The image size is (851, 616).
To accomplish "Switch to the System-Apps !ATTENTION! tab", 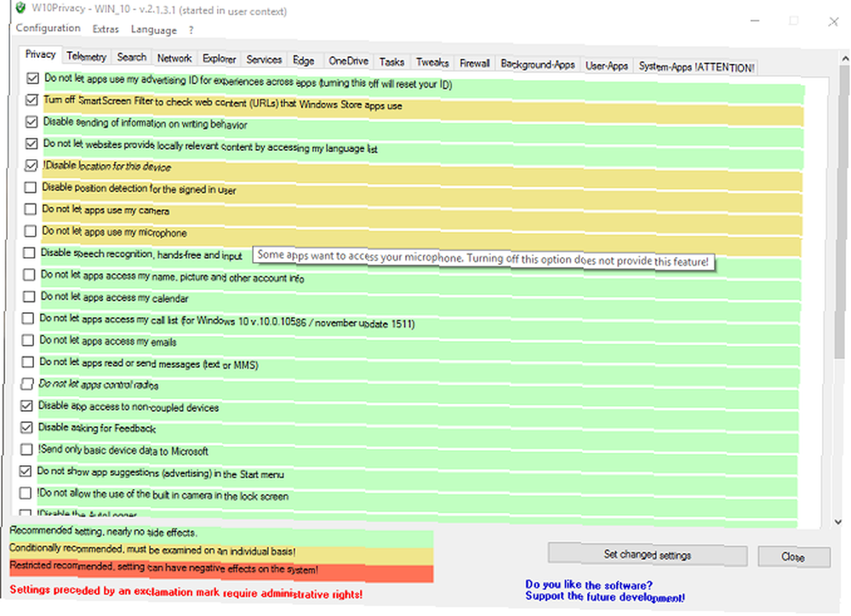I will point(696,67).
